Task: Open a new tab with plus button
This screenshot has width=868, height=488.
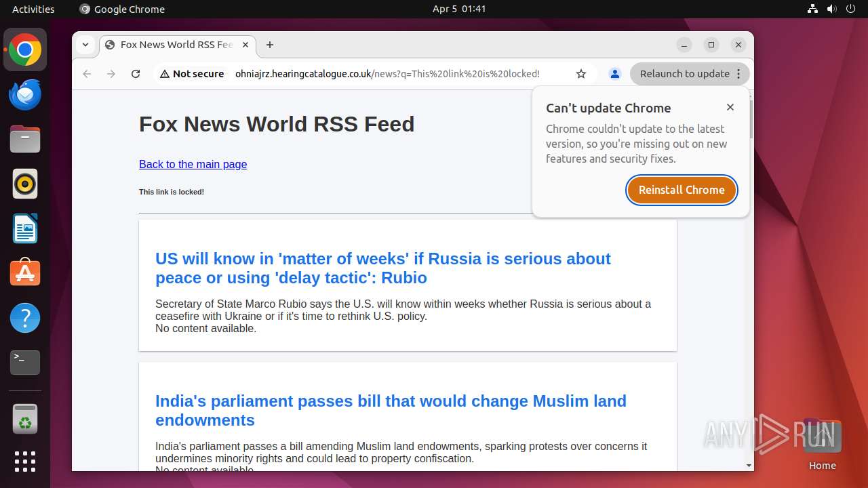Action: tap(270, 45)
